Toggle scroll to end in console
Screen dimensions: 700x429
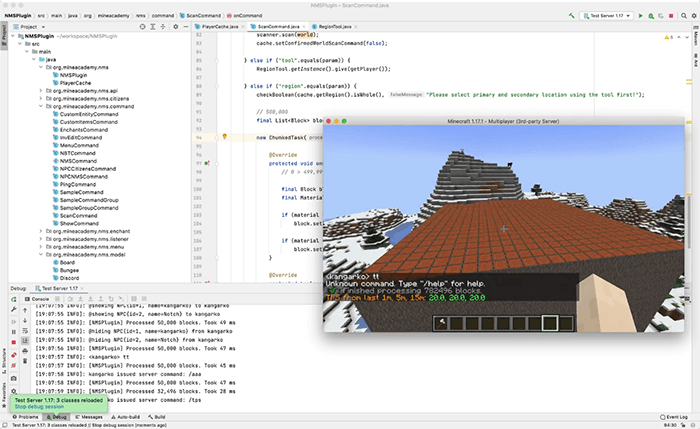(25, 341)
